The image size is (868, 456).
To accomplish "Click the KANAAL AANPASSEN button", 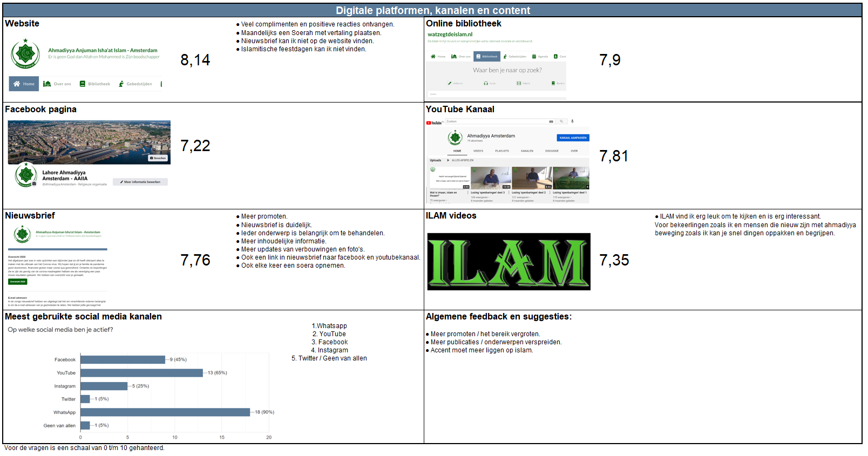I will [573, 138].
